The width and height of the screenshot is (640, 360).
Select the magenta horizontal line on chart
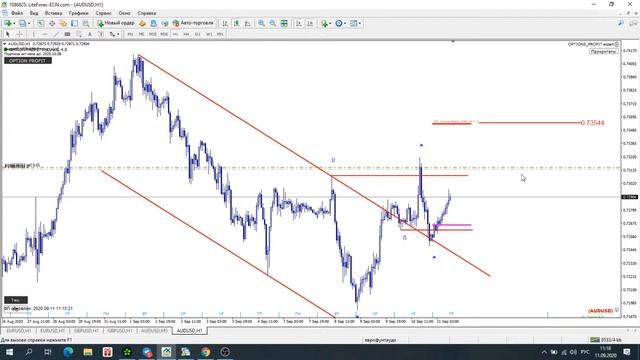[452, 225]
